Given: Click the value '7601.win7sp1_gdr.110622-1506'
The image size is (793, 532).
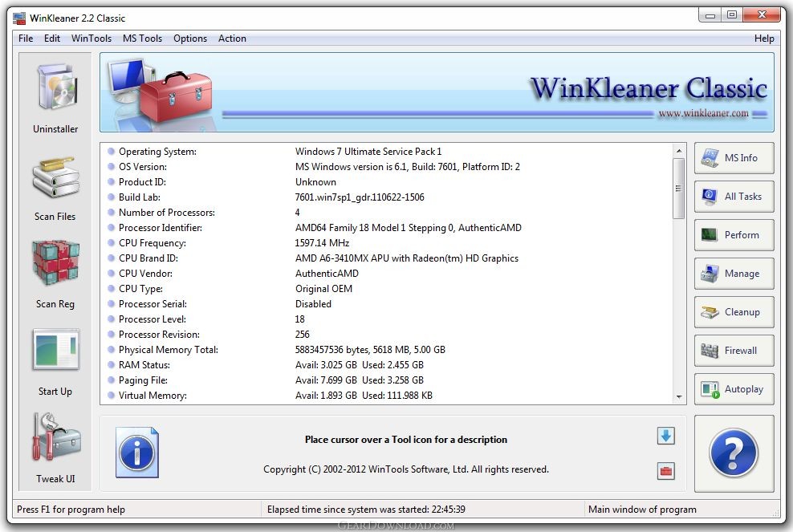Looking at the screenshot, I should [x=360, y=197].
